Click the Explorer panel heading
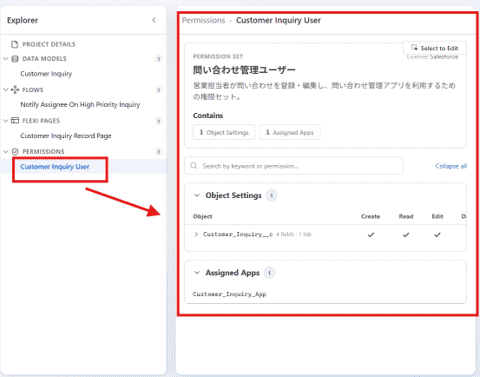480x377 pixels. point(23,20)
